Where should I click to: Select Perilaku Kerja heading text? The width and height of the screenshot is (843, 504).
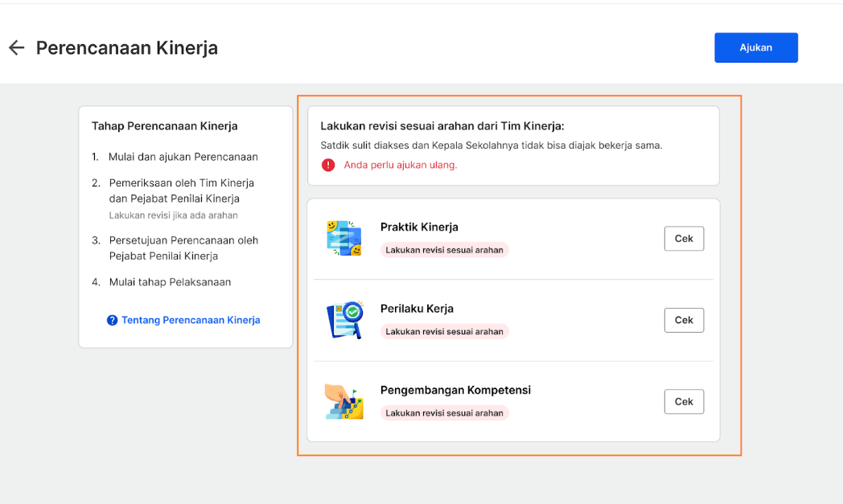[417, 309]
